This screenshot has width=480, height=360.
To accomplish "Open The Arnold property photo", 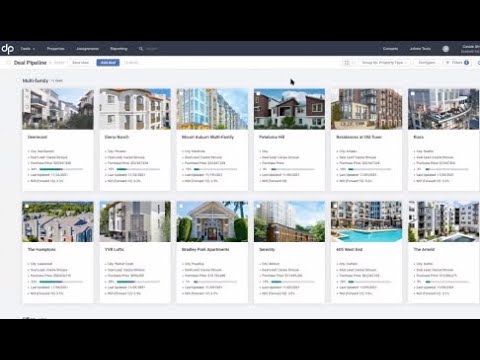I will coord(443,221).
